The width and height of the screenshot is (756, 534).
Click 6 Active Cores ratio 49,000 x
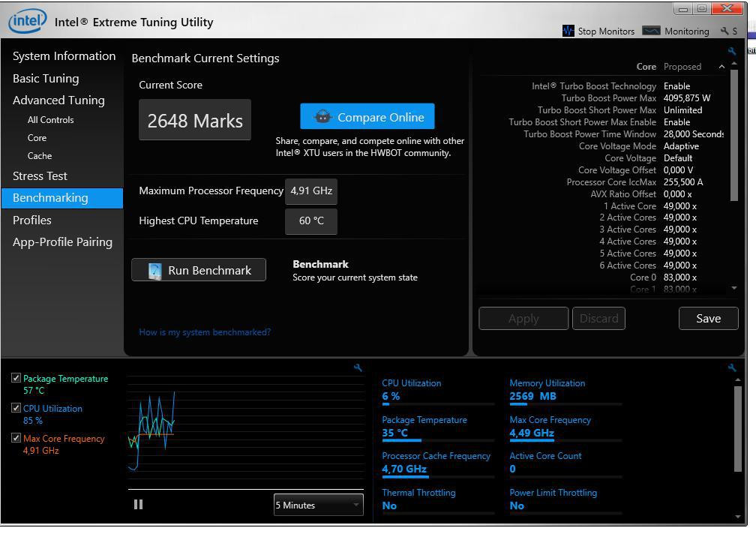(679, 265)
